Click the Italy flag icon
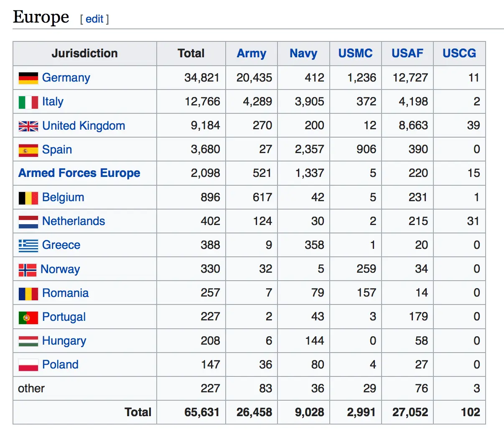The image size is (504, 440). tap(28, 102)
